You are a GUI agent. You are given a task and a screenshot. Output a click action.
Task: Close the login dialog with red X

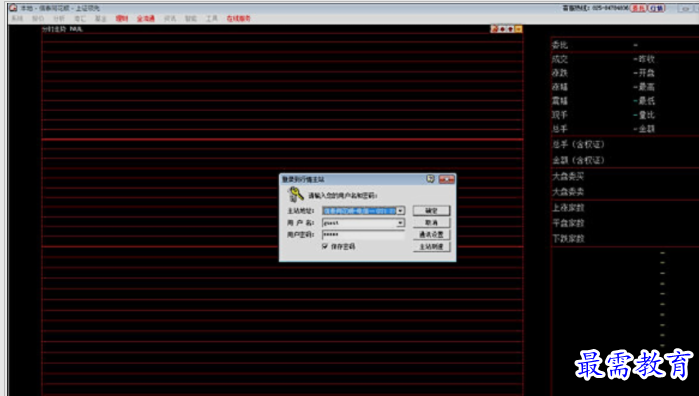coord(446,179)
